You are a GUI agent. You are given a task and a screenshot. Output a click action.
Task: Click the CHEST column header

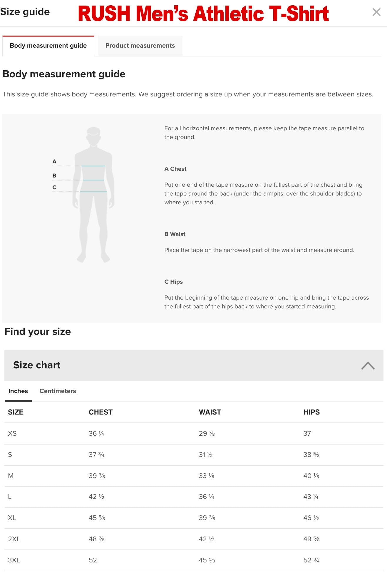pos(101,412)
